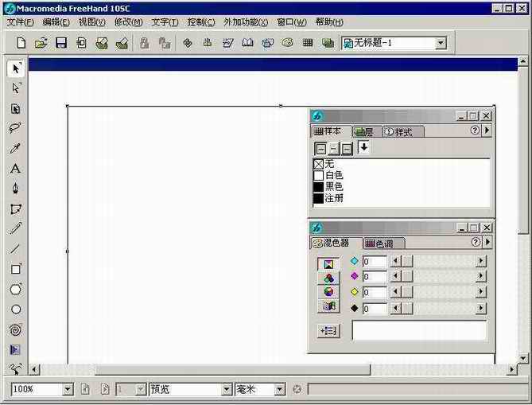Click the cyan slider right arrow
The image size is (532, 405).
click(x=481, y=261)
